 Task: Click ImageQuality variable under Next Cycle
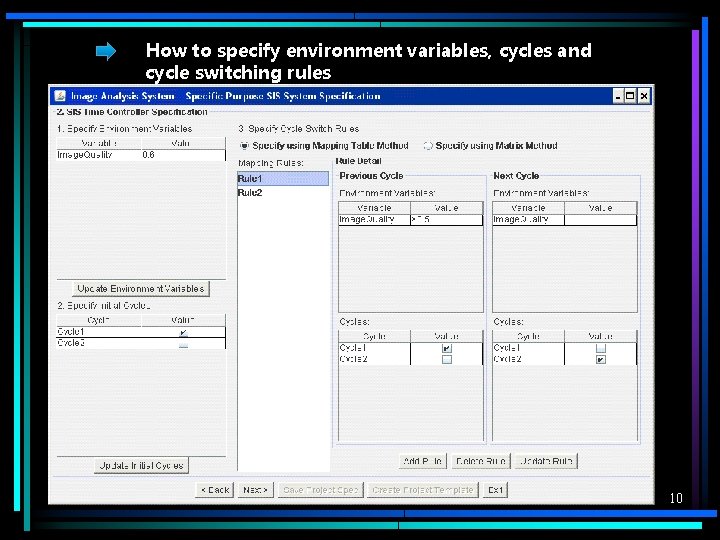pos(529,220)
